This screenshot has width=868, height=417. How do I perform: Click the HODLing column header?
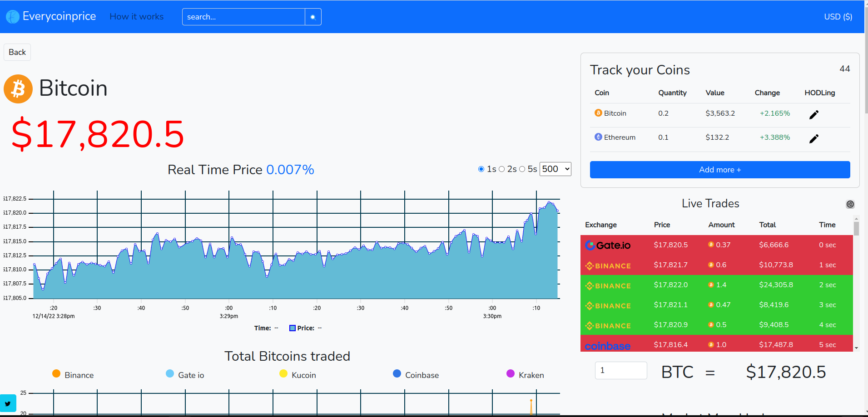(x=819, y=93)
